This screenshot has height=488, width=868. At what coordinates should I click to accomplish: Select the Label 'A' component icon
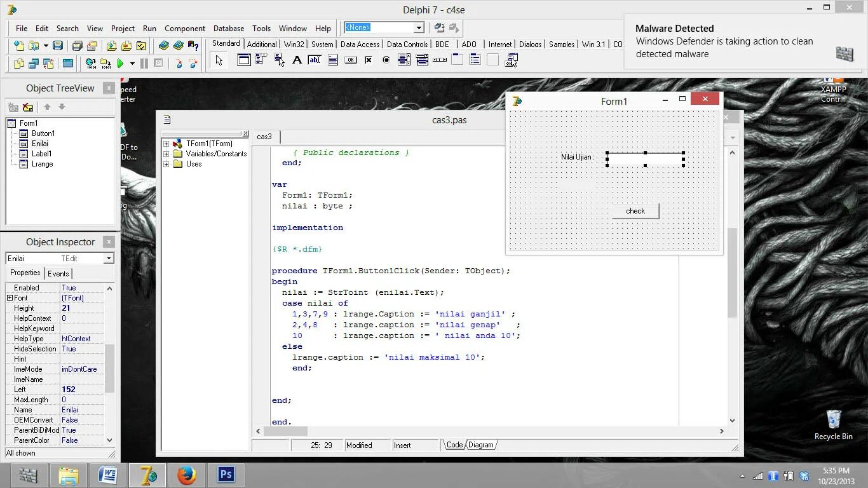click(297, 60)
